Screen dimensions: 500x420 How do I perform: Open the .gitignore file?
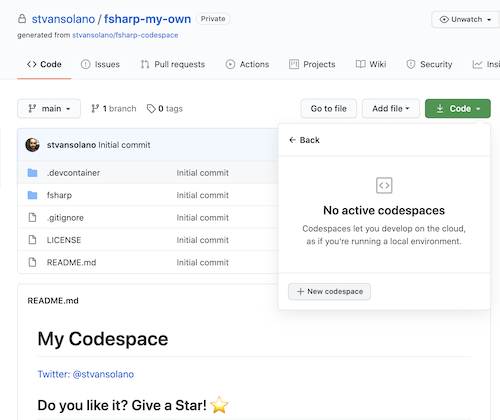[65, 218]
